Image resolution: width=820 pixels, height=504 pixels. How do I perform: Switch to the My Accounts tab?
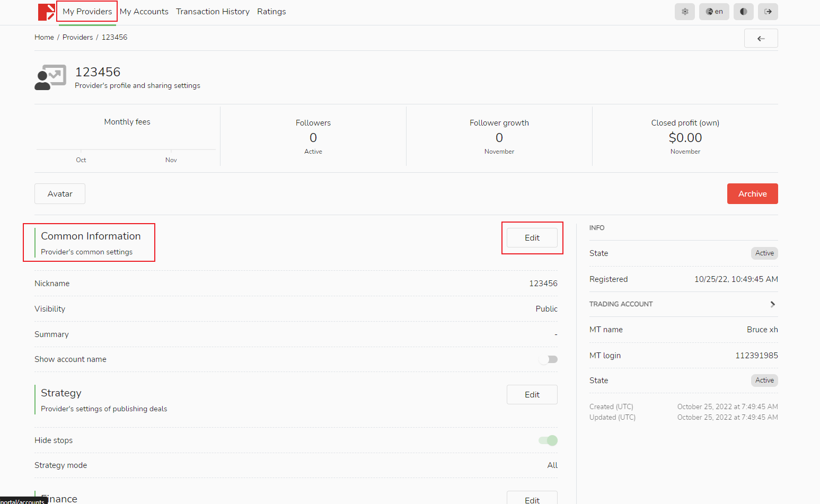144,12
